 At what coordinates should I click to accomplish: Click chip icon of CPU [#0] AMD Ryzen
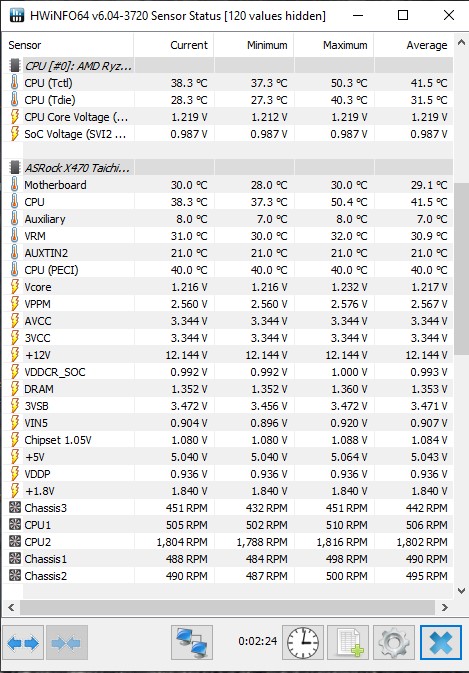[x=15, y=66]
